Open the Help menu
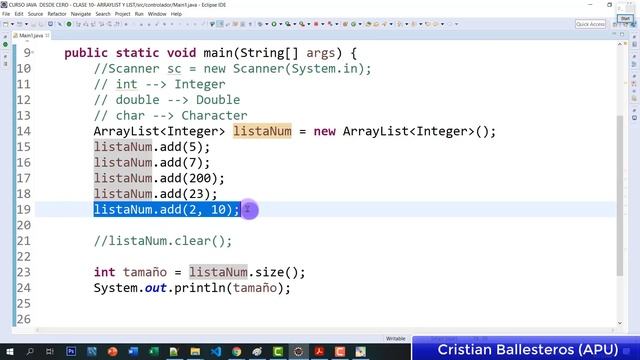The width and height of the screenshot is (640, 360). 176,14
